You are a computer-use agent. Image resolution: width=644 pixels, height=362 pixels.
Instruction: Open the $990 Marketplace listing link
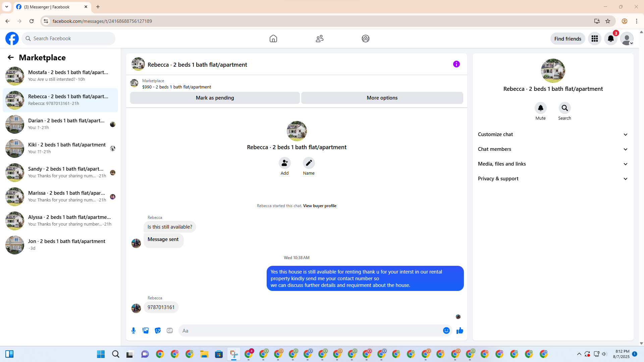pos(176,87)
